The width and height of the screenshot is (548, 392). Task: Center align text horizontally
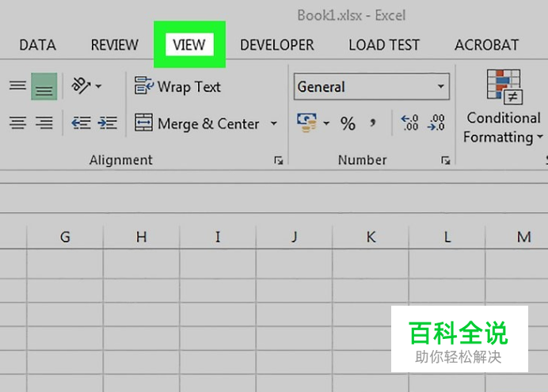click(17, 123)
